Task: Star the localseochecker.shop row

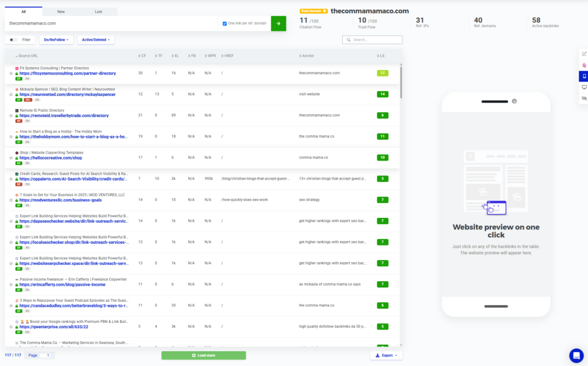Action: pos(11,243)
